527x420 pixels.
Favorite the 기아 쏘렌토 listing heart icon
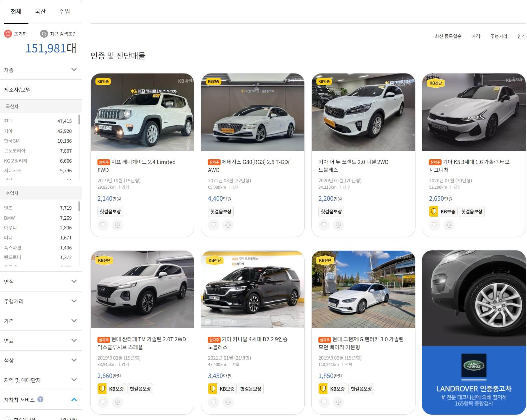(x=324, y=225)
